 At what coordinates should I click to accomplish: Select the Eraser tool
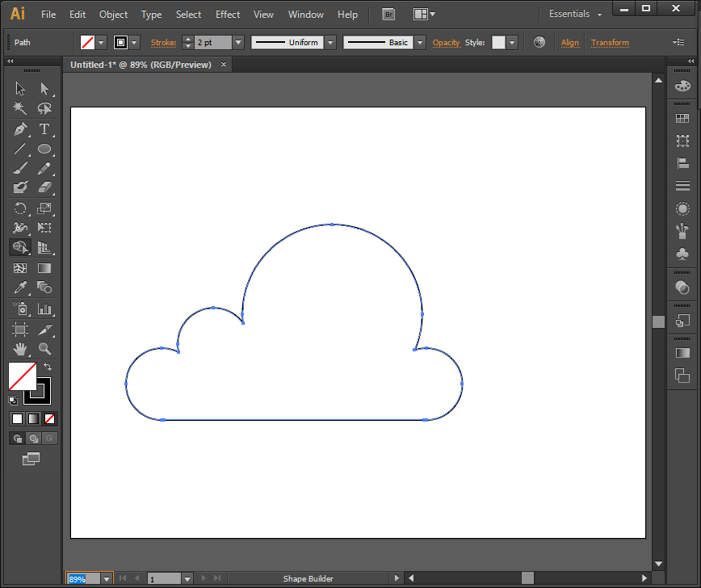44,187
